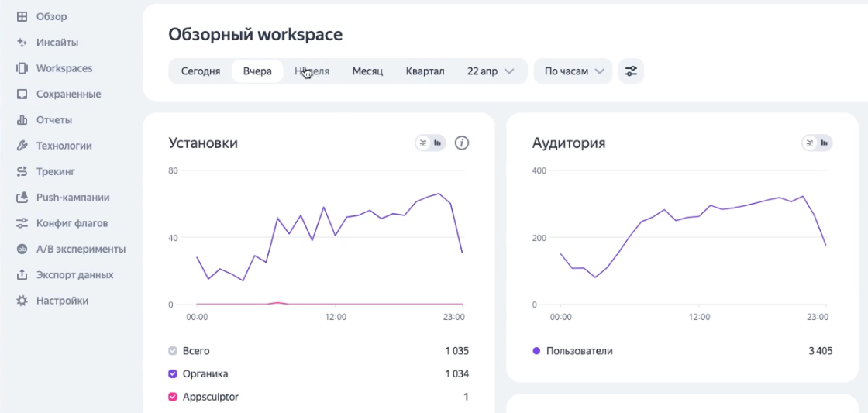Open Настройки in sidebar
This screenshot has width=868, height=413.
coord(63,301)
